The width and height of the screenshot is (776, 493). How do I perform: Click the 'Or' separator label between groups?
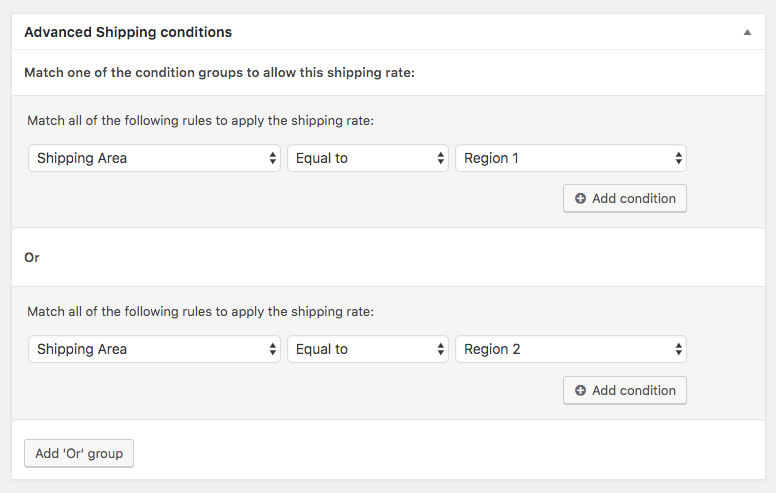point(32,257)
